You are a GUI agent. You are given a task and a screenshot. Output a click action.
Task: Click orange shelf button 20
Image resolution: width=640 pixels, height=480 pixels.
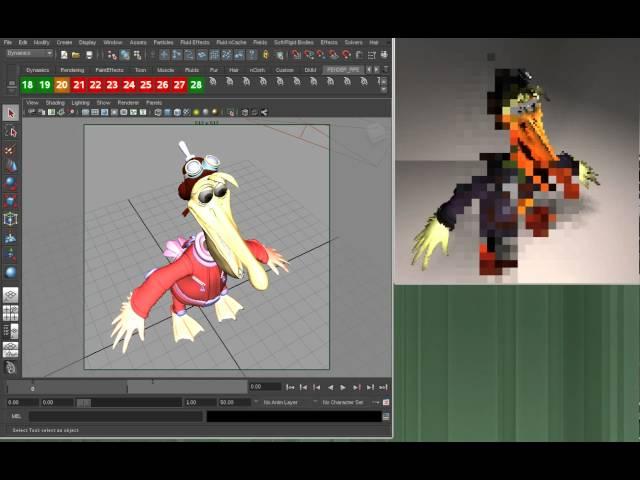click(x=62, y=85)
